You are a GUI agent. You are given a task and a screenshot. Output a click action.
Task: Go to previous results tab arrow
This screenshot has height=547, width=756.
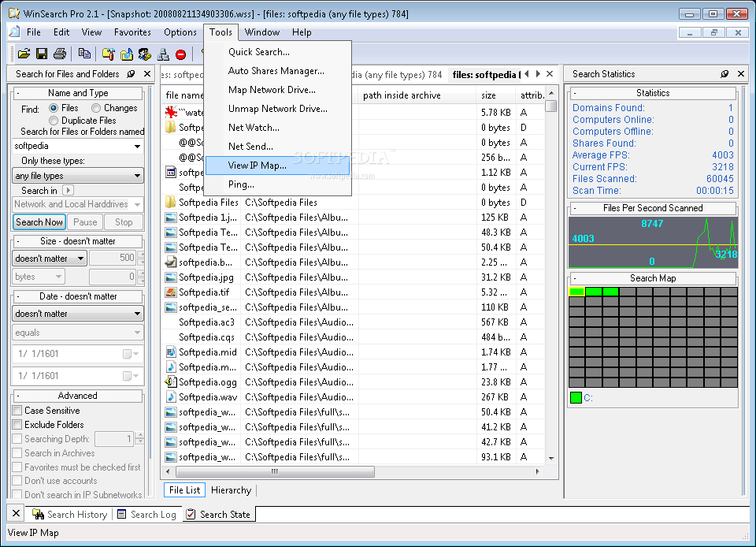(x=527, y=74)
